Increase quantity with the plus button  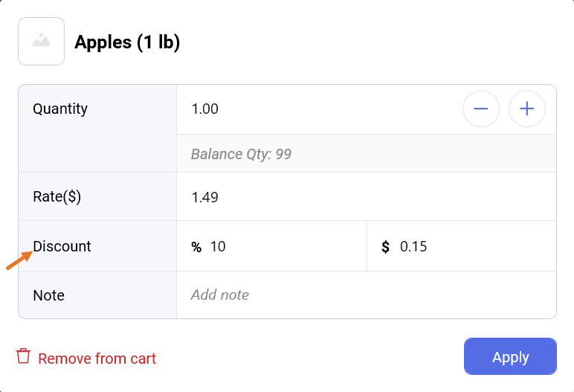pyautogui.click(x=527, y=109)
